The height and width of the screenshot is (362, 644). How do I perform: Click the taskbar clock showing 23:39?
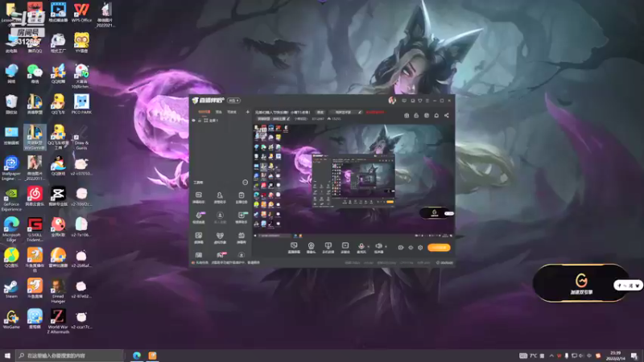[615, 356]
